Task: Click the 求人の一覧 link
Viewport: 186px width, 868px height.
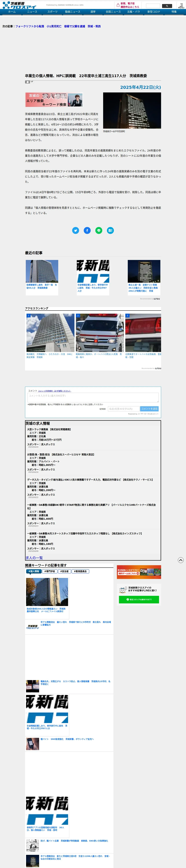Action: tap(34, 558)
